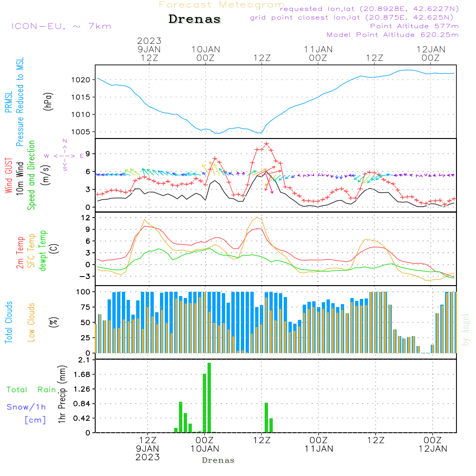Click the 'Total Clouds' legend label
This screenshot has width=476, height=476.
[x=9, y=322]
